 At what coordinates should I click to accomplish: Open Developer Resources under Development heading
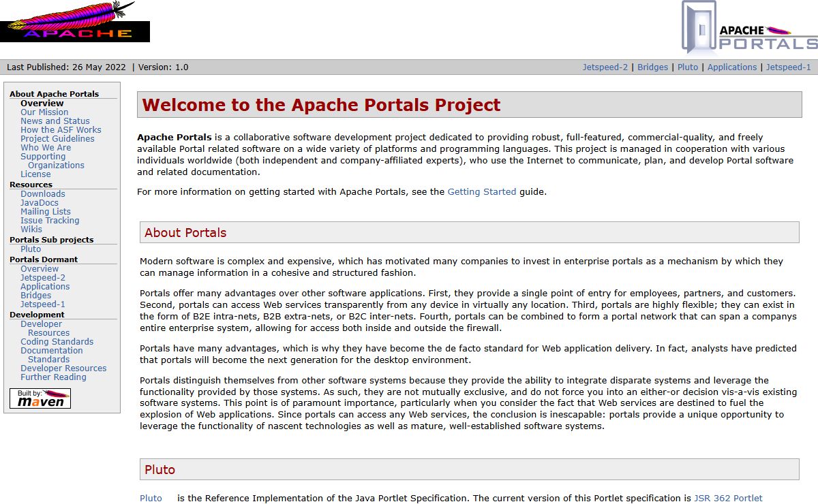click(x=45, y=329)
